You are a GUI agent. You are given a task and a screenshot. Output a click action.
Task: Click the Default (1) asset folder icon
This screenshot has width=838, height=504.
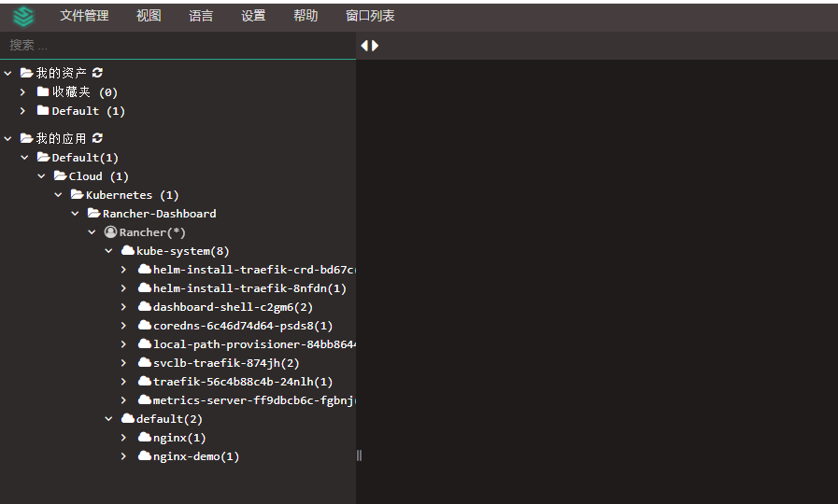(x=43, y=110)
